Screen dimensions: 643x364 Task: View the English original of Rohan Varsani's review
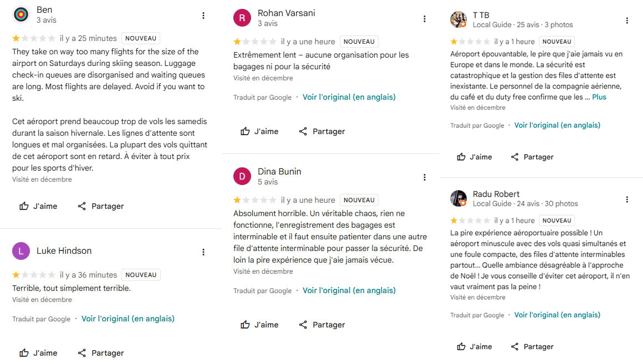tap(349, 97)
